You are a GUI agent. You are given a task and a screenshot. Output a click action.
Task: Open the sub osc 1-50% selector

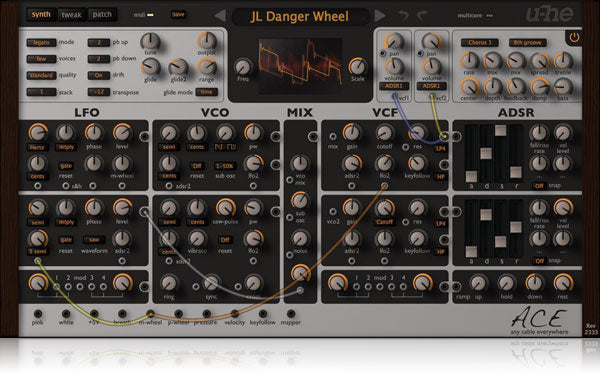[x=225, y=166]
